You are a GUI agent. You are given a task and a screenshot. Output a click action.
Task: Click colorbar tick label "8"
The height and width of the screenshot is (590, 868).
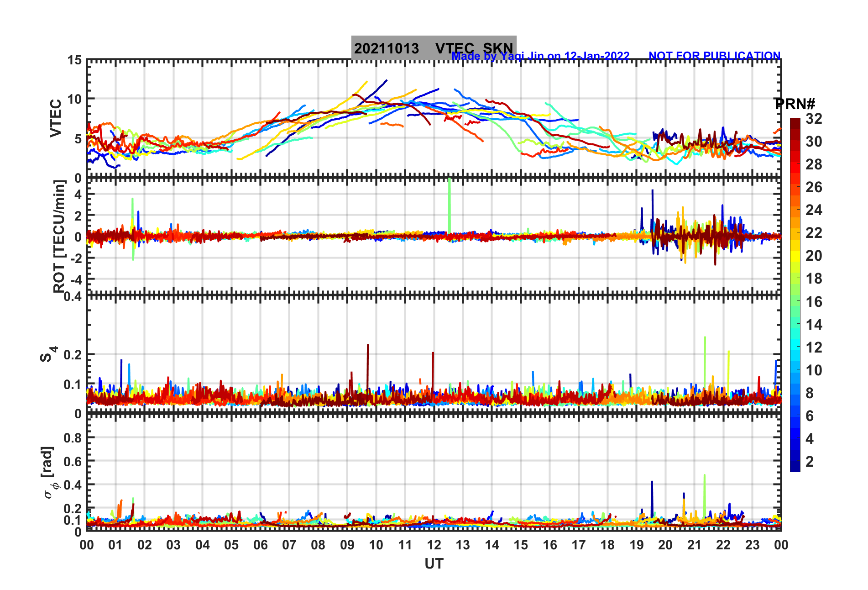(810, 393)
